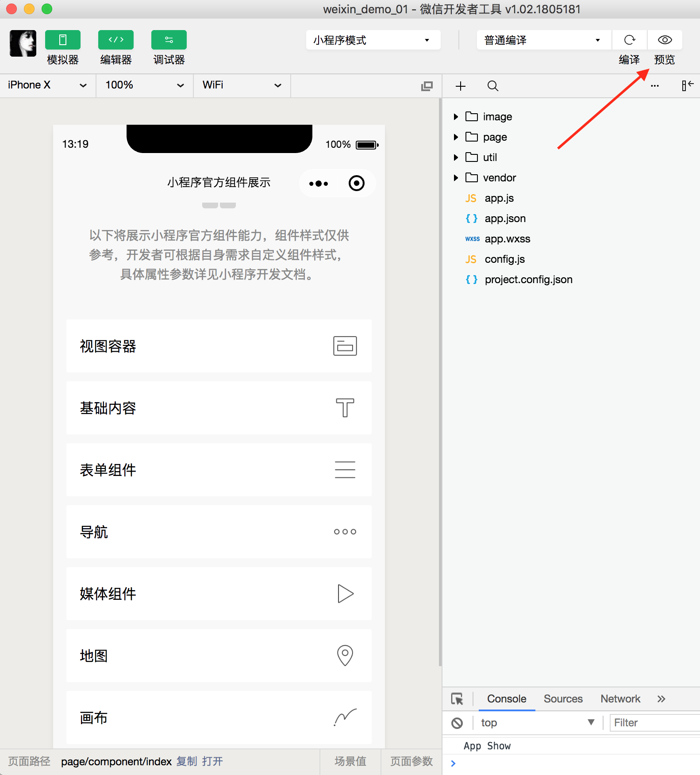Click the 复制 link for page path

[x=187, y=761]
